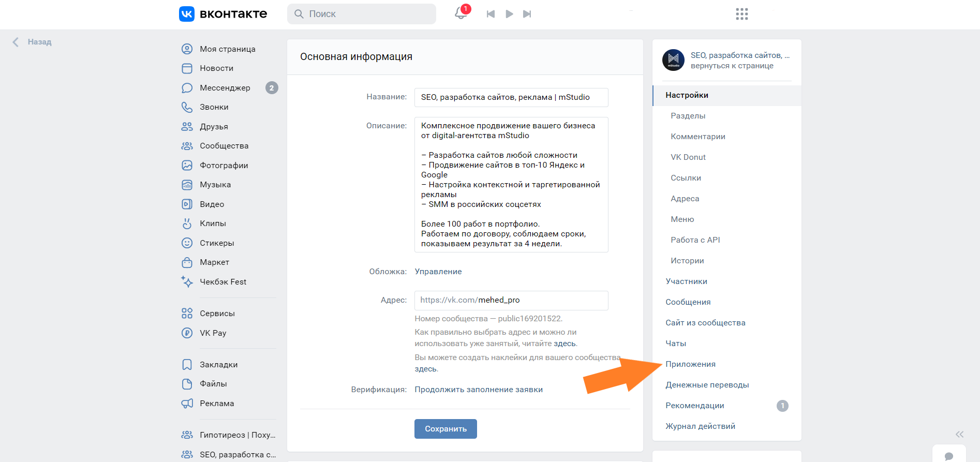The height and width of the screenshot is (462, 980).
Task: Click вернуться к странице link
Action: [732, 66]
